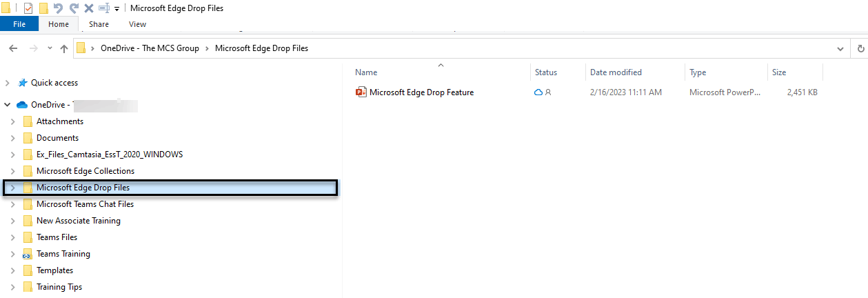The width and height of the screenshot is (868, 298).
Task: Click the 'Microsoft PowerP...' type cell
Action: [x=724, y=92]
